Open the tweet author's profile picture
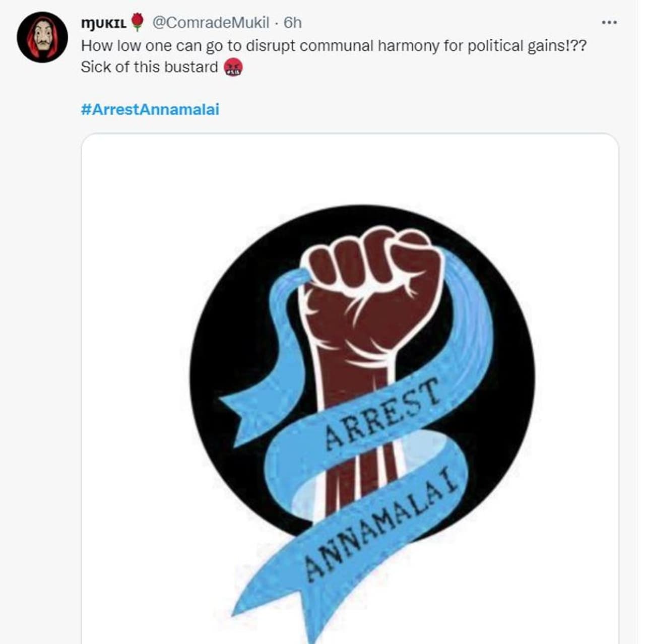This screenshot has height=644, width=645. (42, 37)
